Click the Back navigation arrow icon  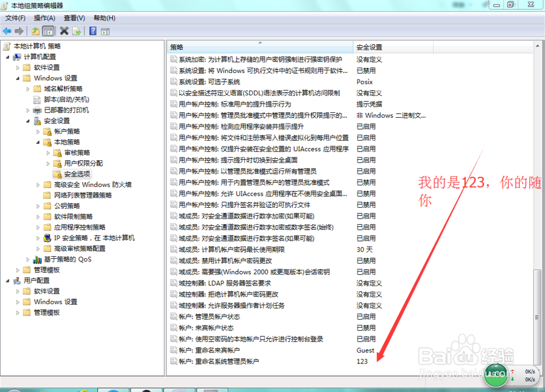[7, 31]
